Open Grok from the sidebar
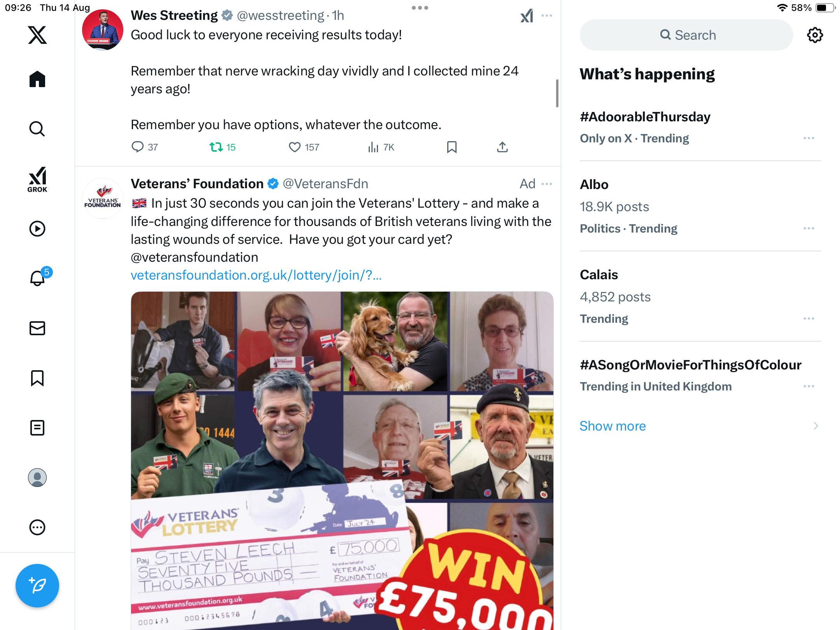The height and width of the screenshot is (630, 840). (37, 179)
